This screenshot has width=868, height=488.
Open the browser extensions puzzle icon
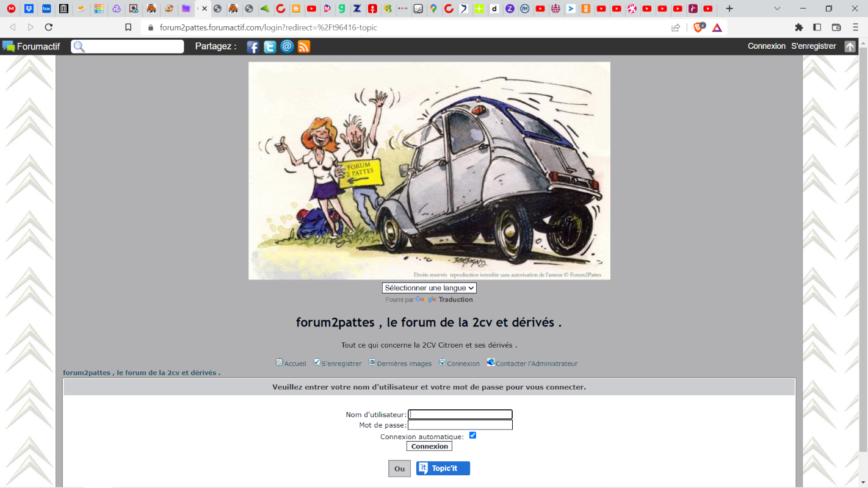tap(799, 27)
